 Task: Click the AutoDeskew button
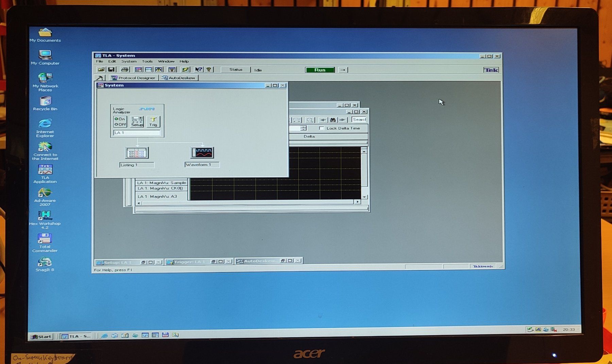(x=178, y=78)
